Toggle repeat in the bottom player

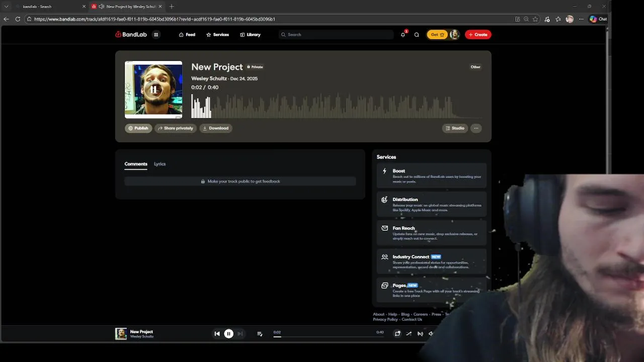click(x=397, y=333)
